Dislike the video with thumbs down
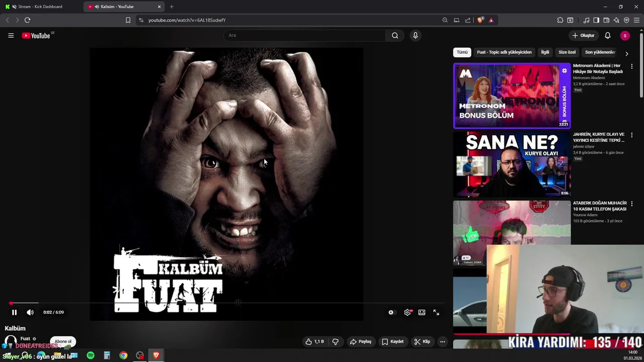The height and width of the screenshot is (362, 644). click(x=335, y=342)
